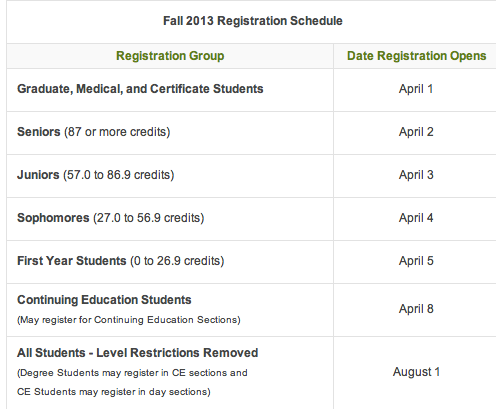Click the Fall 2013 Registration Schedule title
The image size is (496, 409).
(x=253, y=21)
